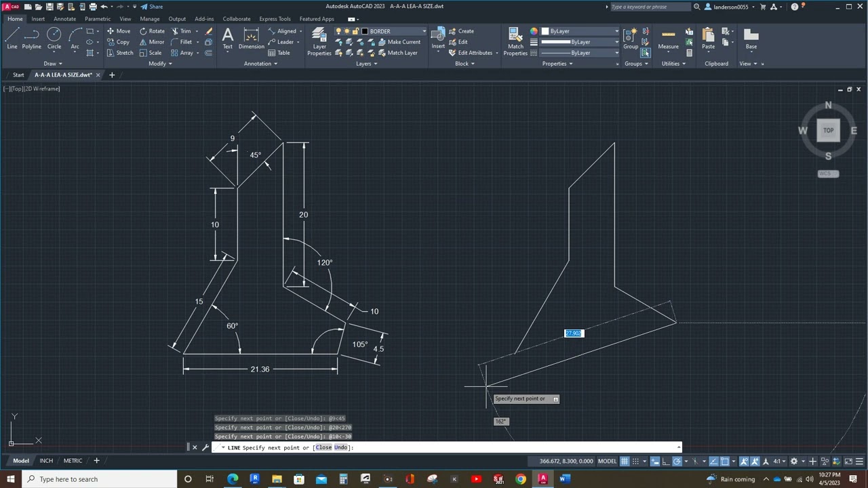The image size is (868, 488).
Task: Click the Mirror tool
Action: 151,42
